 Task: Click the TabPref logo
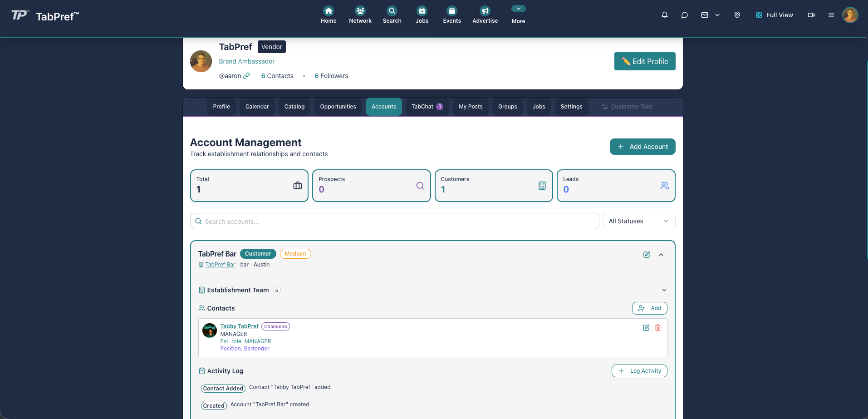click(45, 16)
